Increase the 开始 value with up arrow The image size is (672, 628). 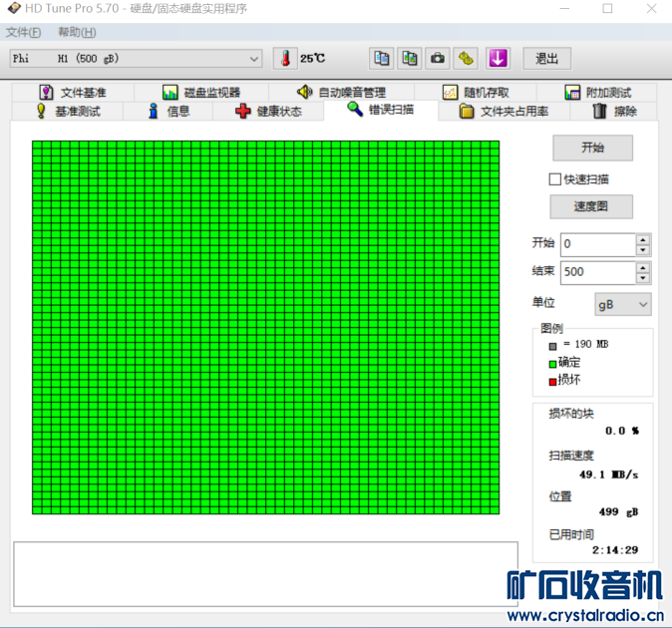click(x=643, y=240)
